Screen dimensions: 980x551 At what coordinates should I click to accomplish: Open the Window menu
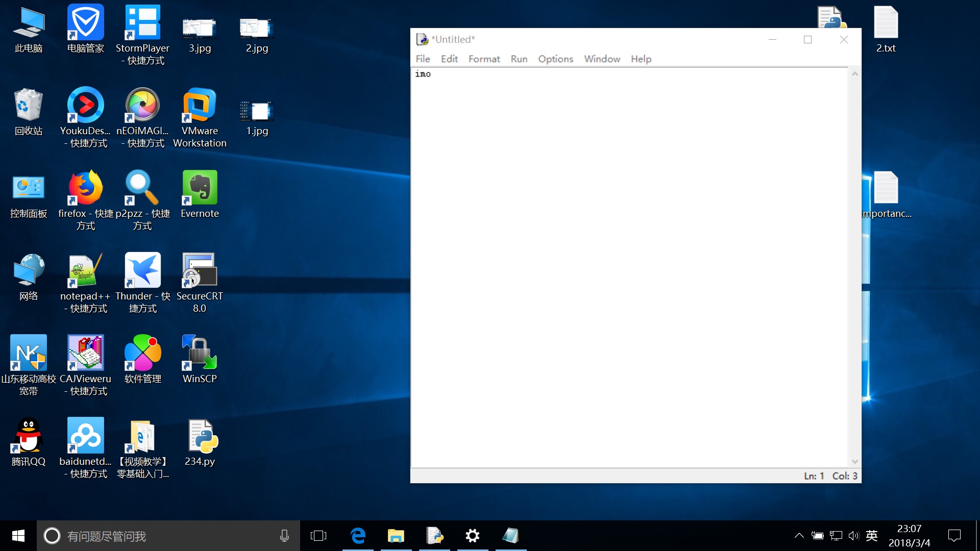click(x=602, y=59)
